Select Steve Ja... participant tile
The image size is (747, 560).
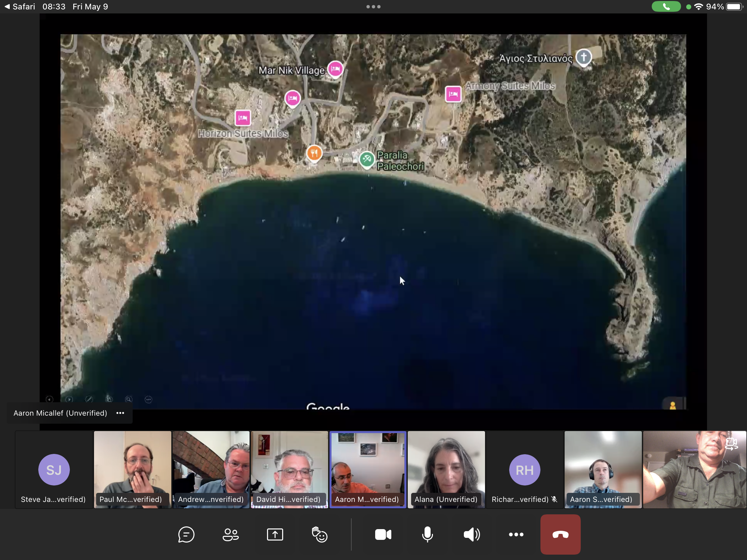54,470
